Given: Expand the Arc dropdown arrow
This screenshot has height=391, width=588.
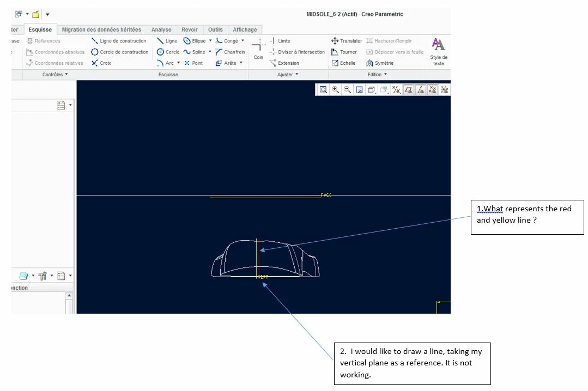Looking at the screenshot, I should pos(179,63).
